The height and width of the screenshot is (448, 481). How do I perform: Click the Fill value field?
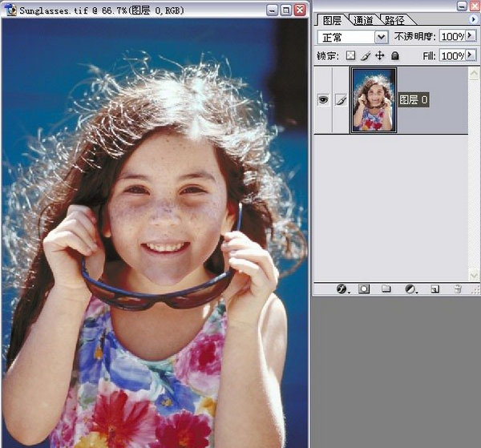[452, 55]
